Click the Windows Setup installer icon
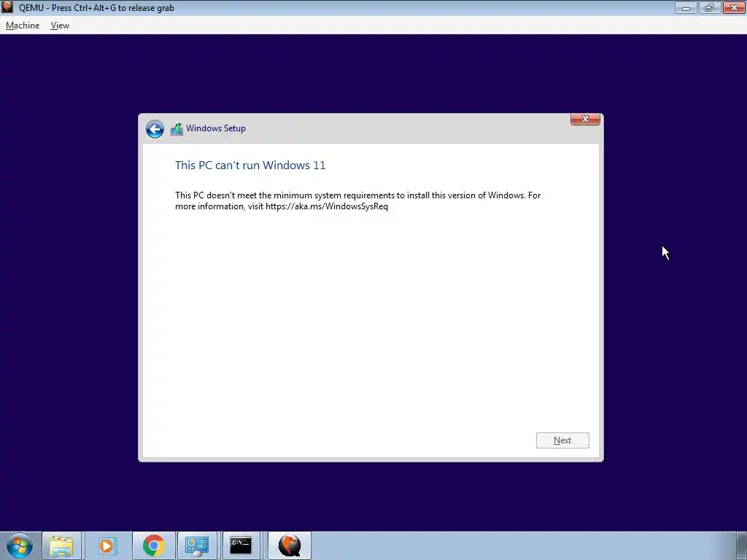 pyautogui.click(x=177, y=128)
